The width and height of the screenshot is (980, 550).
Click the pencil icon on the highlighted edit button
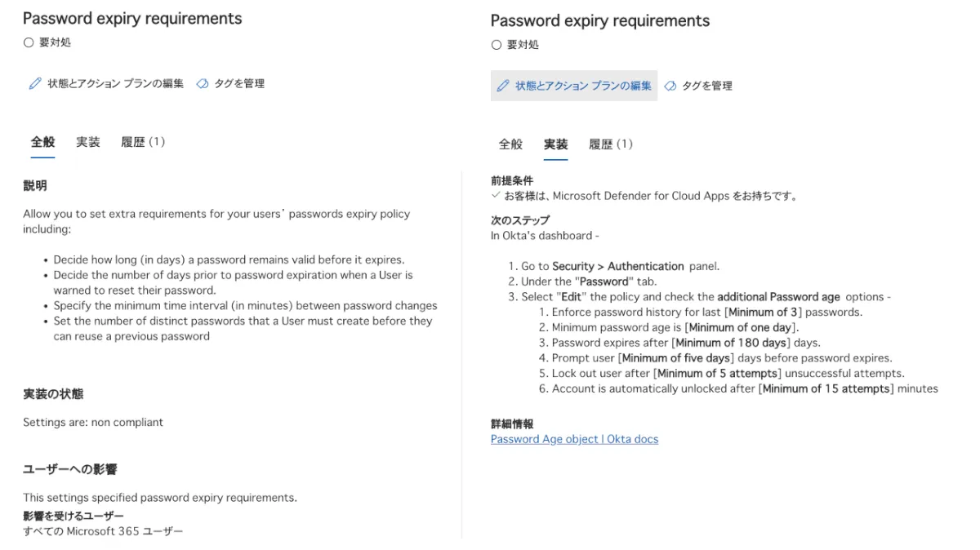pyautogui.click(x=502, y=86)
